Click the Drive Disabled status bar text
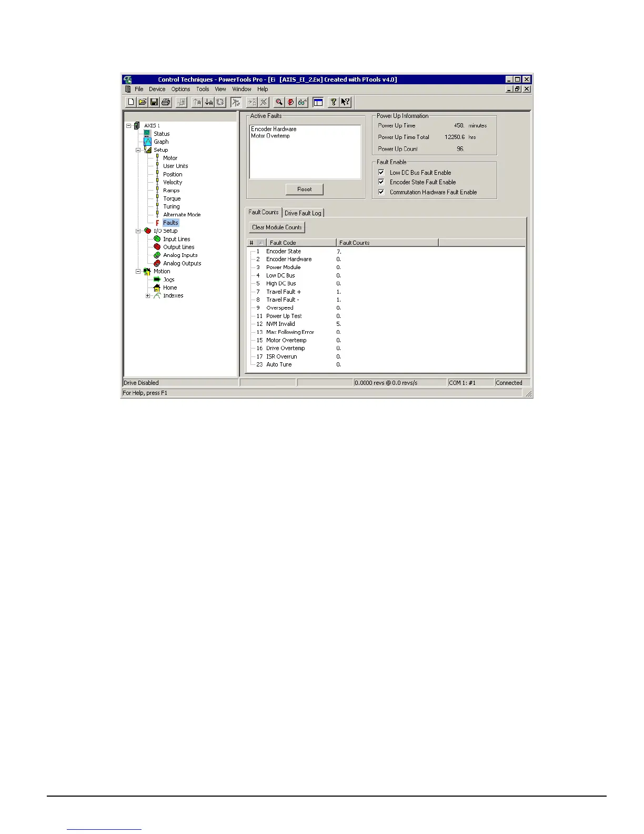 click(x=141, y=383)
